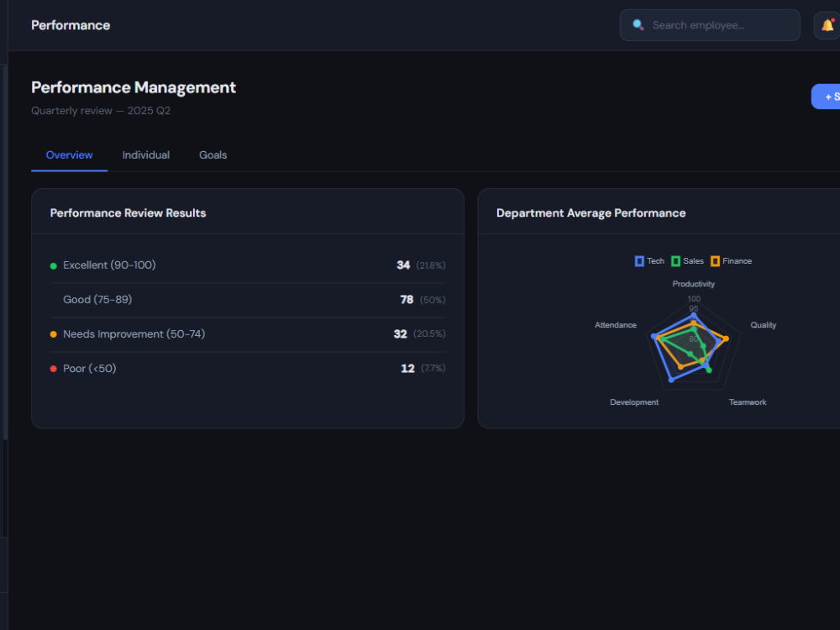Click the Quality radar axis label
840x630 pixels.
coord(763,324)
